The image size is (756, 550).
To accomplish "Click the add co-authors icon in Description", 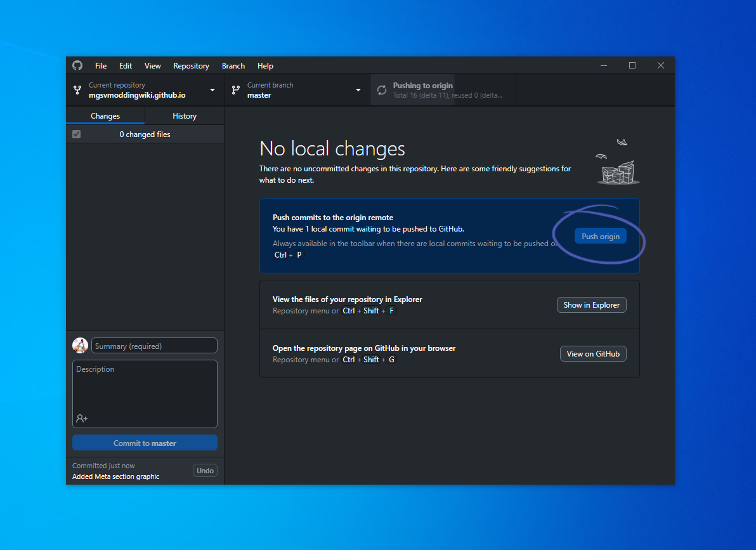I will pyautogui.click(x=81, y=418).
